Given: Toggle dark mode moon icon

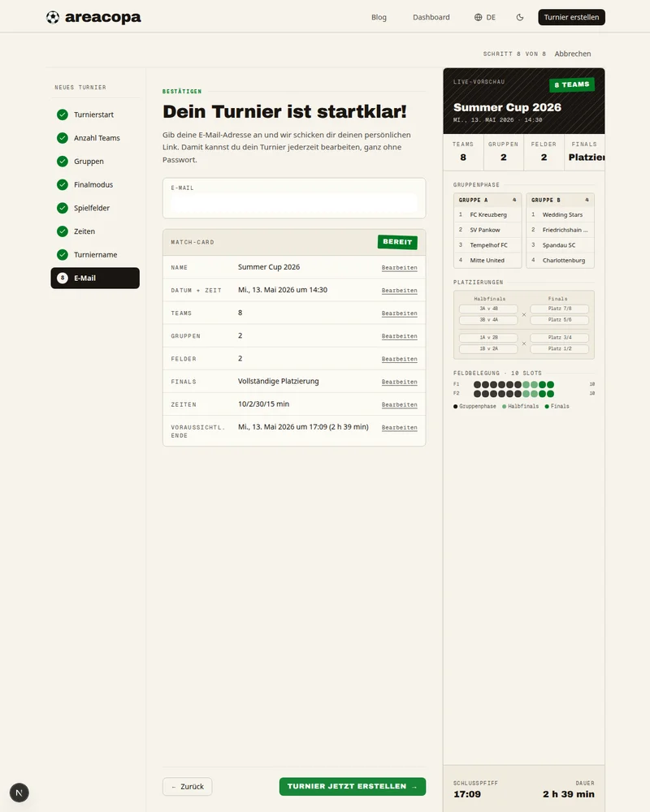Looking at the screenshot, I should 520,17.
